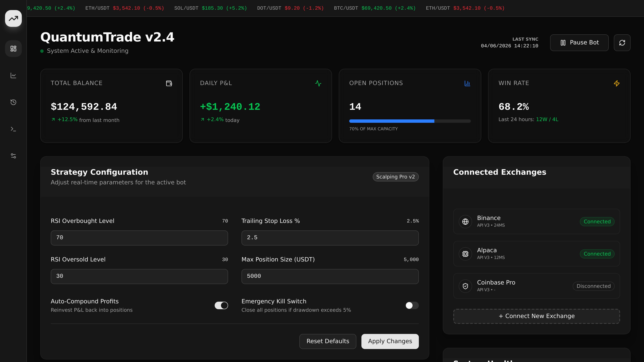Open the dashboard grid icon in sidebar
Viewport: 644px width, 362px height.
tap(13, 48)
